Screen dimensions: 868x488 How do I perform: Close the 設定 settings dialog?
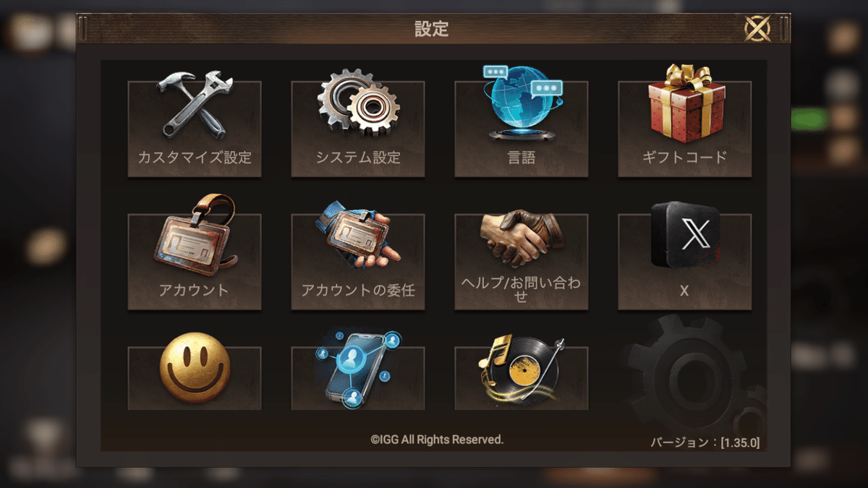(x=757, y=29)
